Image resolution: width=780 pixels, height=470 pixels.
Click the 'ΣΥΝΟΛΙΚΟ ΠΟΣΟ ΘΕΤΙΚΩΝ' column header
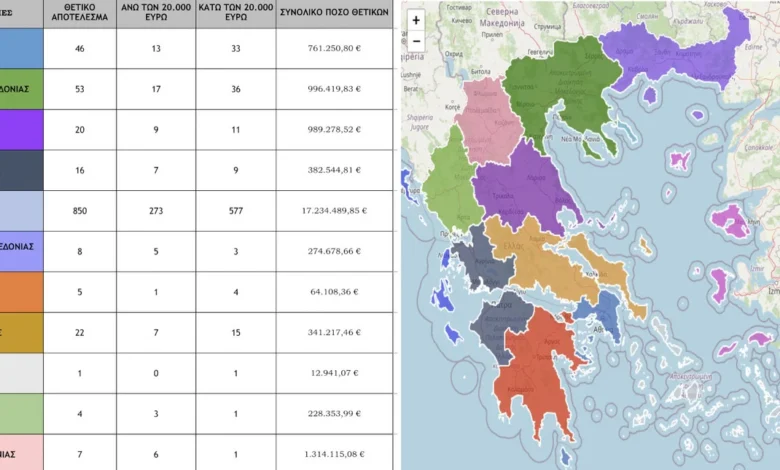(334, 12)
